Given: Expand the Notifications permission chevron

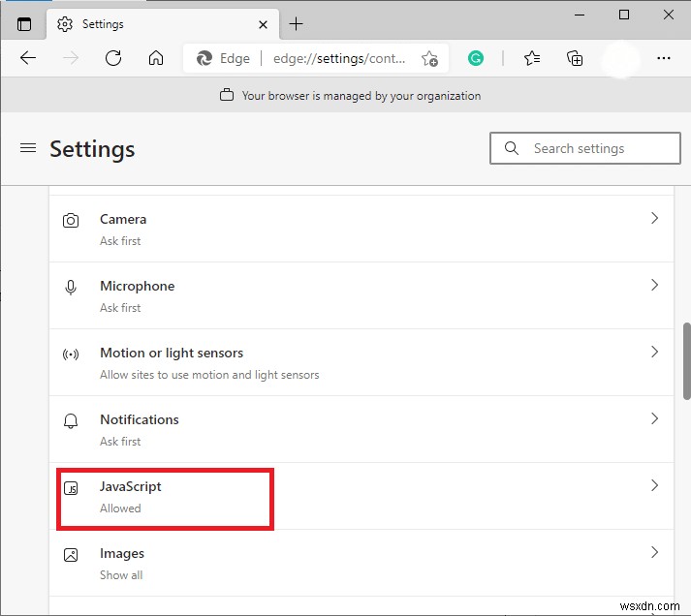Looking at the screenshot, I should click(x=654, y=419).
